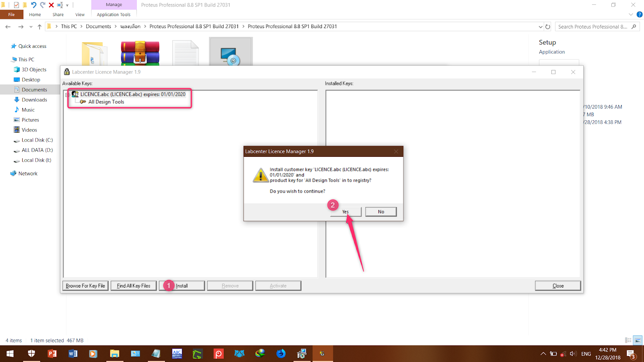Show hidden system tray icons

coord(543,354)
